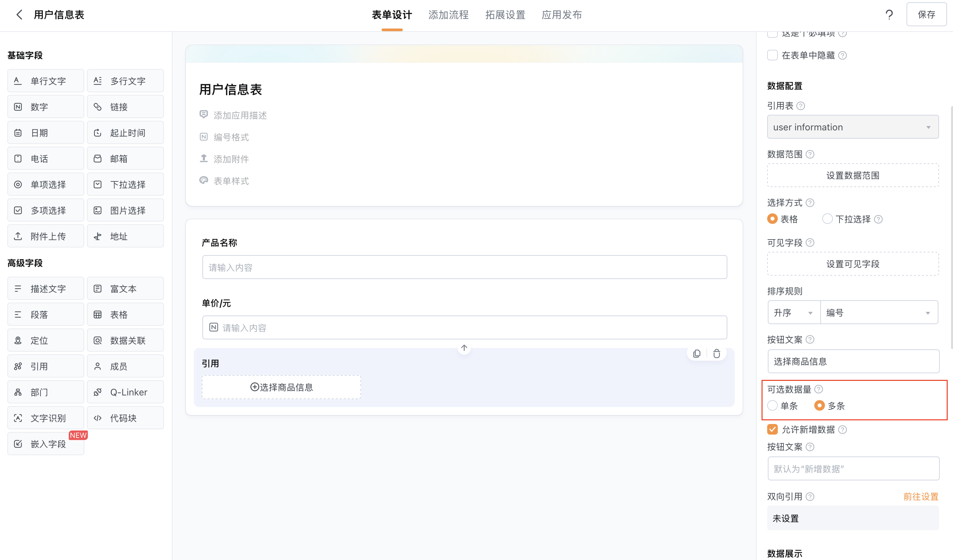
Task: Add a 描述文字 field
Action: tap(46, 289)
